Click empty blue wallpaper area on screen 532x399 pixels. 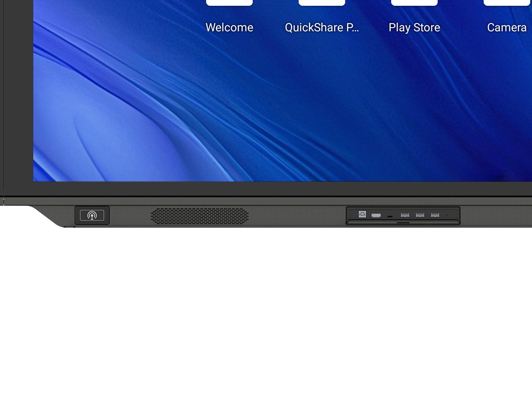pyautogui.click(x=310, y=111)
